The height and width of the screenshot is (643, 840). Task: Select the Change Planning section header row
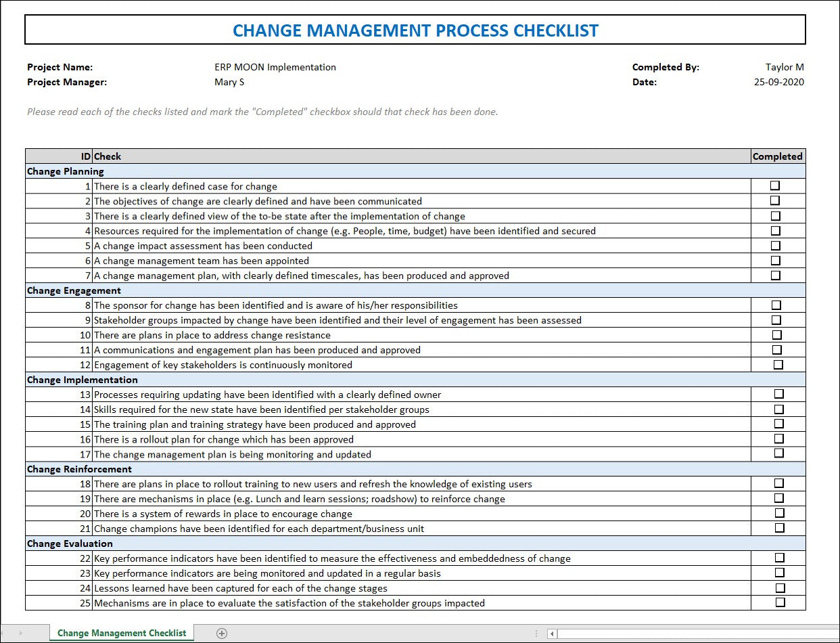click(x=65, y=171)
